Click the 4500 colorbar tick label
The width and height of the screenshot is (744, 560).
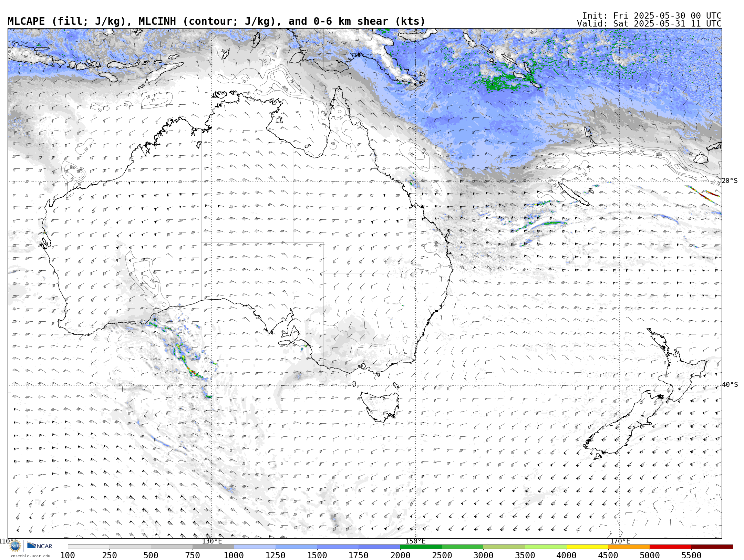coord(608,555)
